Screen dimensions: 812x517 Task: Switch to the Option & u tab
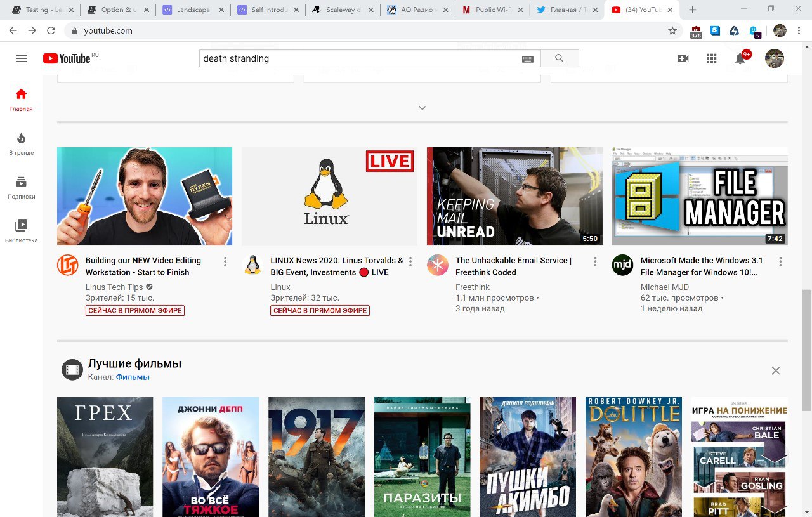[x=117, y=10]
